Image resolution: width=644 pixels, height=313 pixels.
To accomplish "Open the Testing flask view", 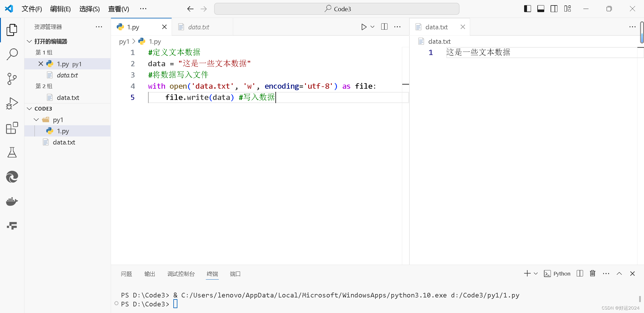I will 12,152.
